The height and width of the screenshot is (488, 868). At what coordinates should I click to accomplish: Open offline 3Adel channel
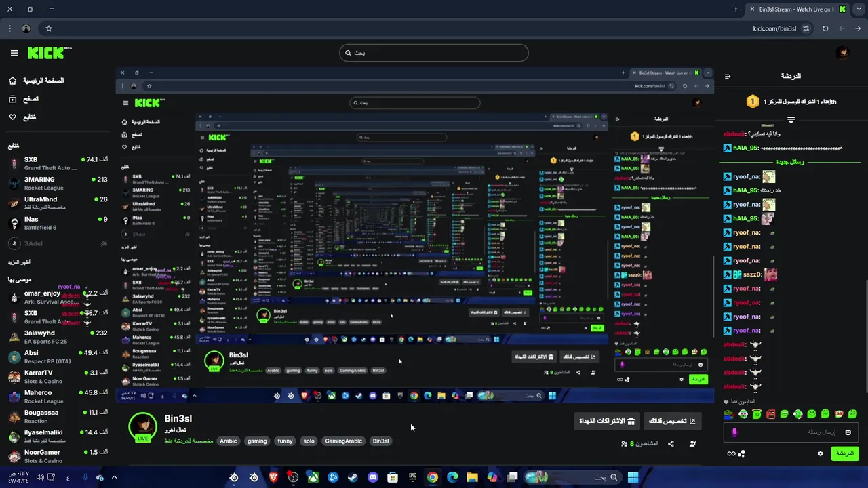57,243
